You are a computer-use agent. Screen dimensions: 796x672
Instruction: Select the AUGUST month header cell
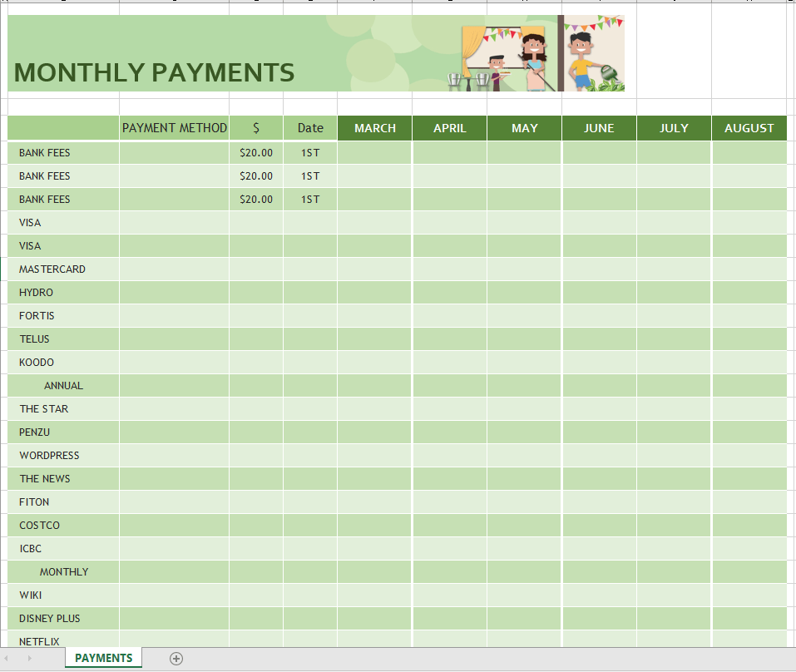click(749, 128)
